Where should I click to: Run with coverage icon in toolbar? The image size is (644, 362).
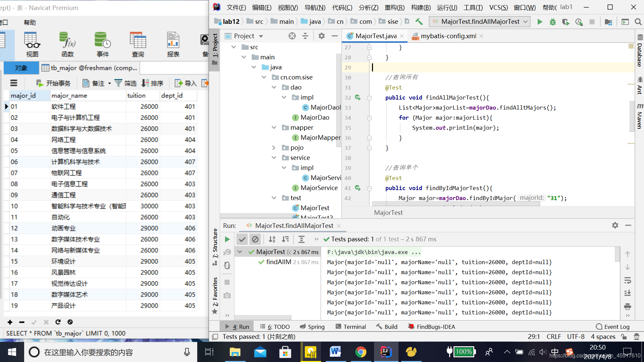[566, 22]
